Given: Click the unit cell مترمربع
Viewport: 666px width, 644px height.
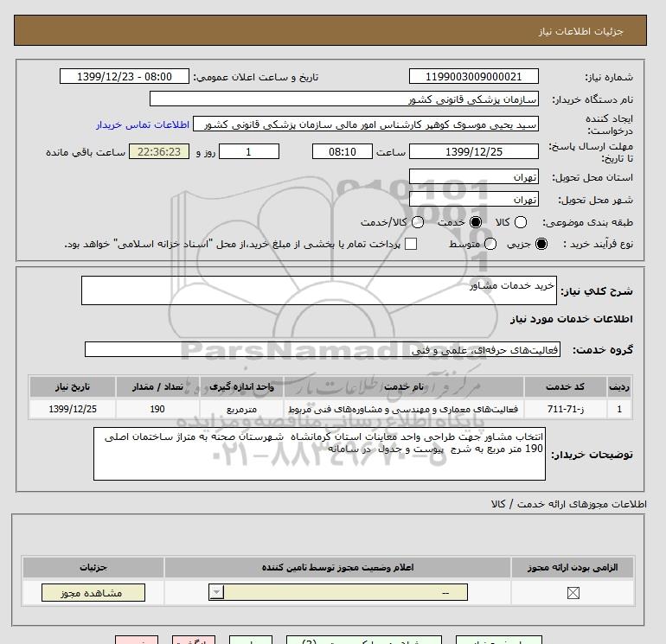Looking at the screenshot, I should coord(241,409).
